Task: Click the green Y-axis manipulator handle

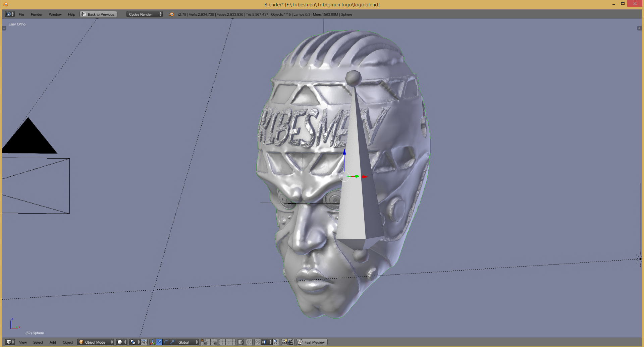Action: tap(357, 176)
